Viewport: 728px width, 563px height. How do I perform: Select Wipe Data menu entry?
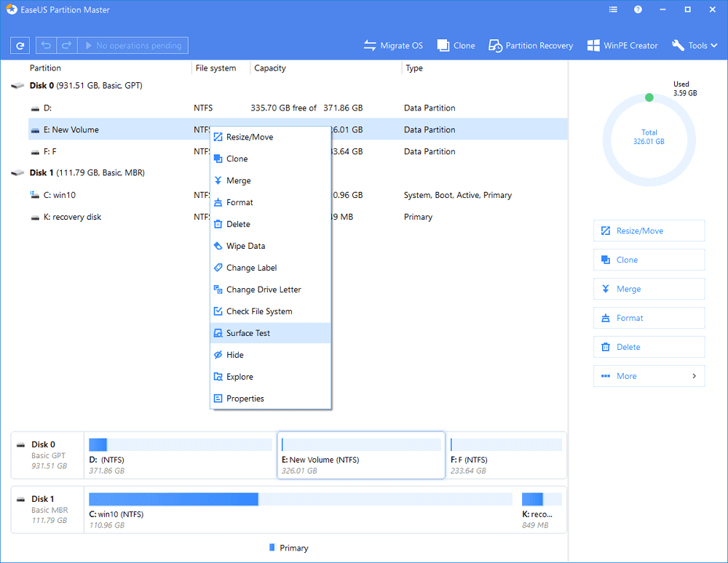click(271, 246)
